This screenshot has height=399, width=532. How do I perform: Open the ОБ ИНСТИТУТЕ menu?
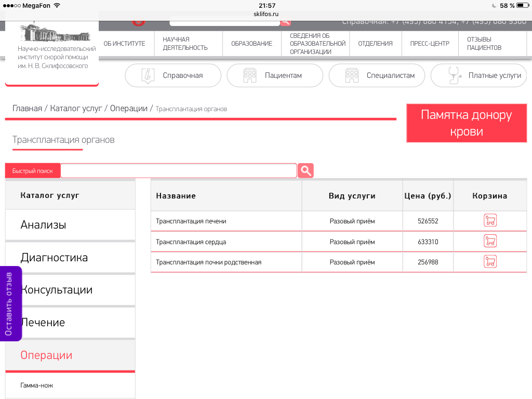124,44
